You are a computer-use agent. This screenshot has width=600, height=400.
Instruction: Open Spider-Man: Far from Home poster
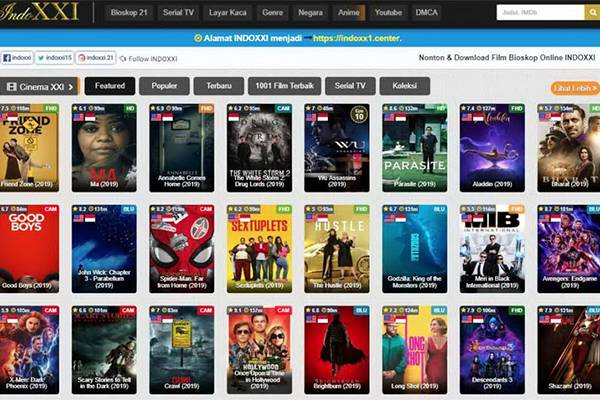click(182, 249)
